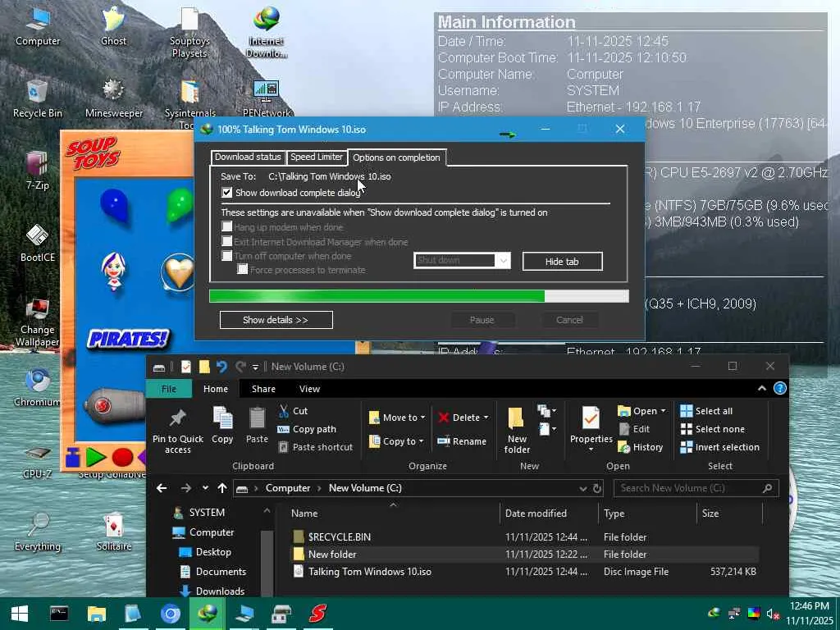This screenshot has height=630, width=840.
Task: Open the Windows Start button
Action: click(20, 614)
